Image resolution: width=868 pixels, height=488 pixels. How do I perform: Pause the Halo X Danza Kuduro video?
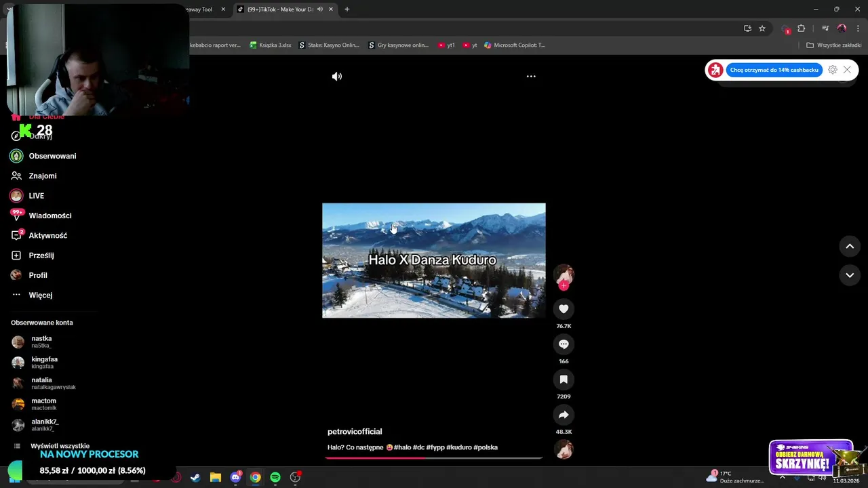(434, 260)
